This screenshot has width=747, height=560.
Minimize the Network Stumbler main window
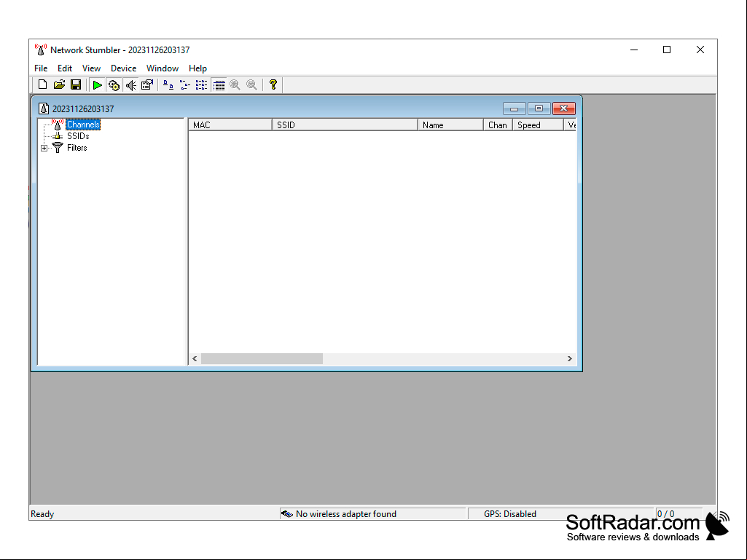[x=634, y=50]
